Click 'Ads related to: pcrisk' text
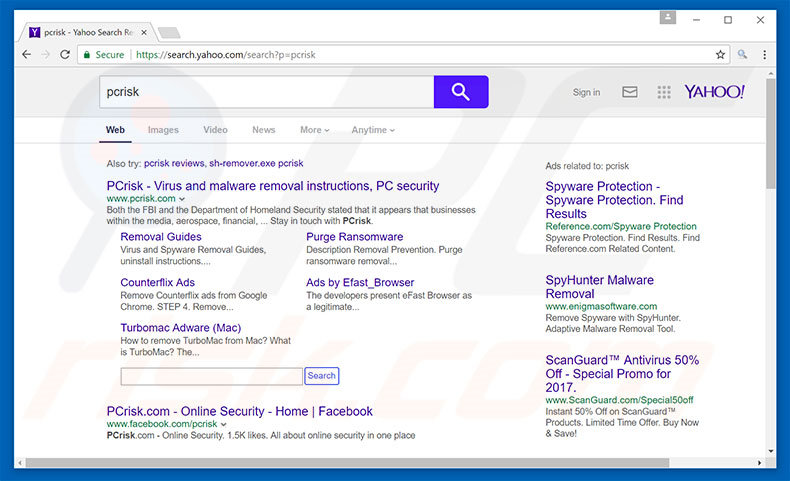Viewport: 790px width, 481px height. click(587, 166)
